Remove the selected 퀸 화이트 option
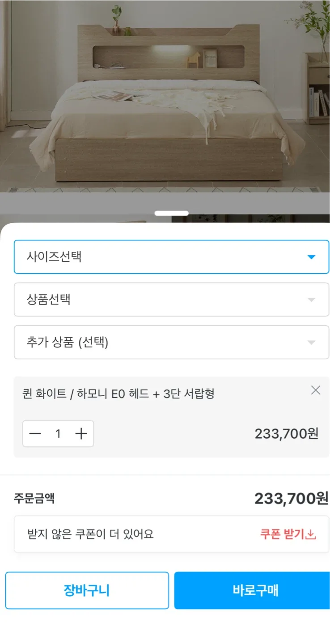This screenshot has height=644, width=330. tap(315, 390)
